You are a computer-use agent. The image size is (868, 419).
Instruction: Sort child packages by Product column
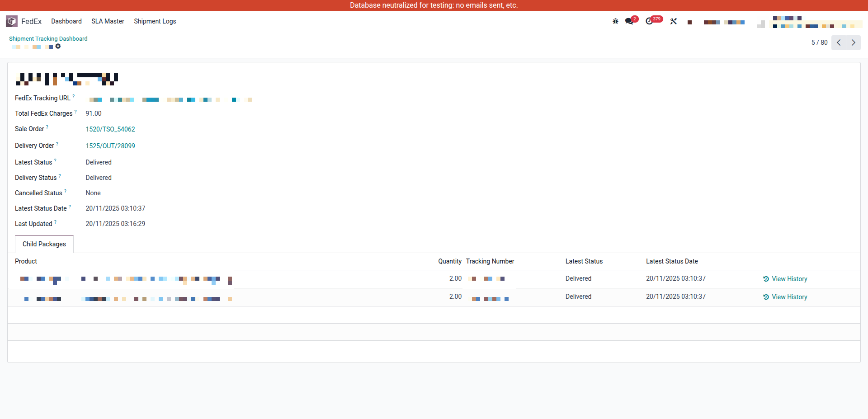(x=26, y=261)
